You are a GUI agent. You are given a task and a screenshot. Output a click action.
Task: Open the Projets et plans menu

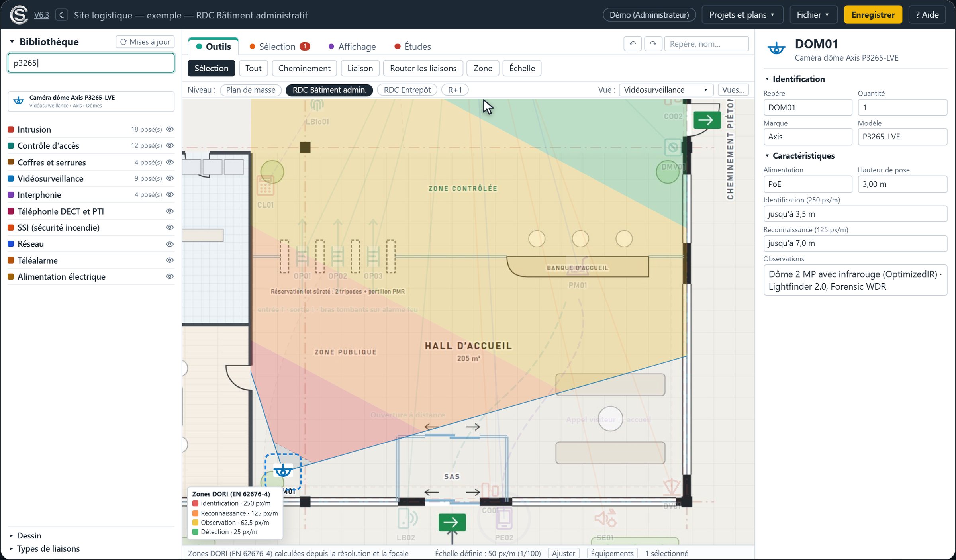742,15
